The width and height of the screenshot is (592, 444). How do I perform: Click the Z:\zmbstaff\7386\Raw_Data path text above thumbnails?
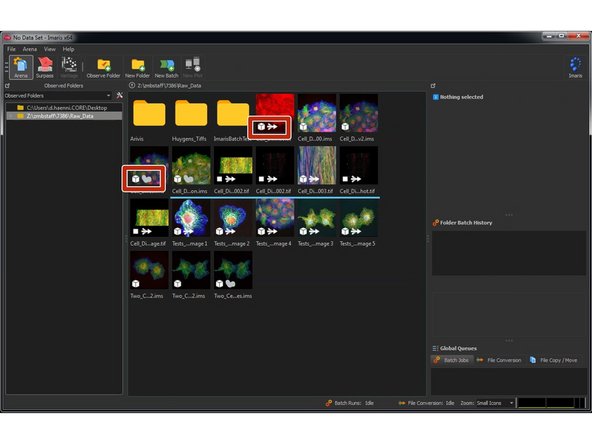click(169, 86)
